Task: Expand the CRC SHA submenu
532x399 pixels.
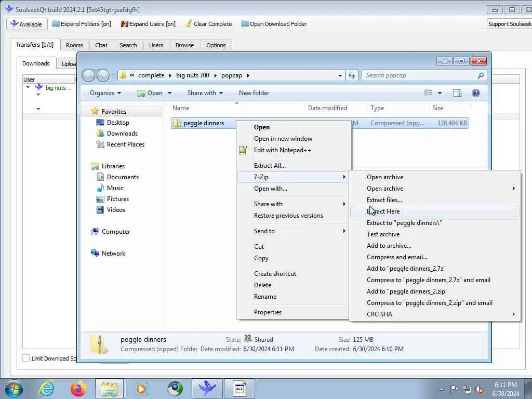Action: coord(434,314)
